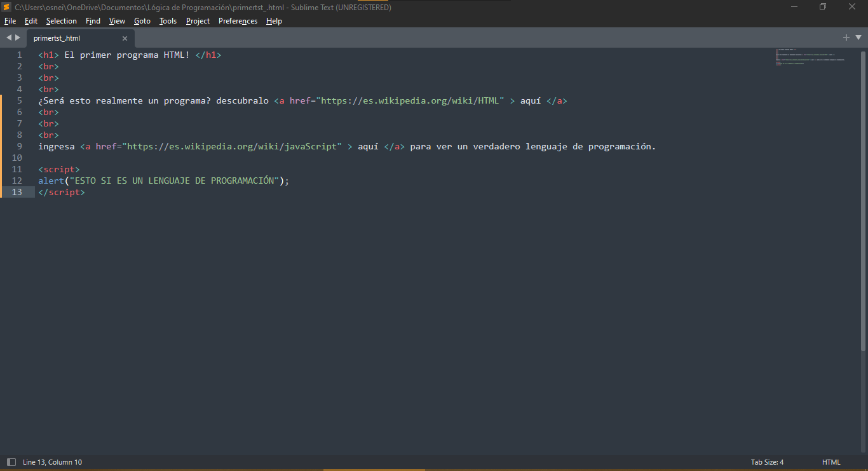This screenshot has width=868, height=471.
Task: Click the opening script tag on line 11
Action: [59, 169]
